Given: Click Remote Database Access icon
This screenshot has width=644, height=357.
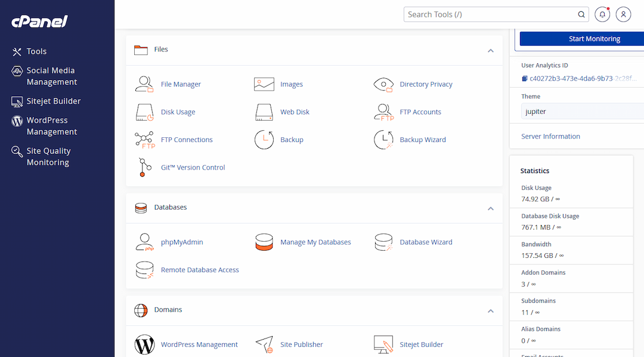Looking at the screenshot, I should click(144, 270).
